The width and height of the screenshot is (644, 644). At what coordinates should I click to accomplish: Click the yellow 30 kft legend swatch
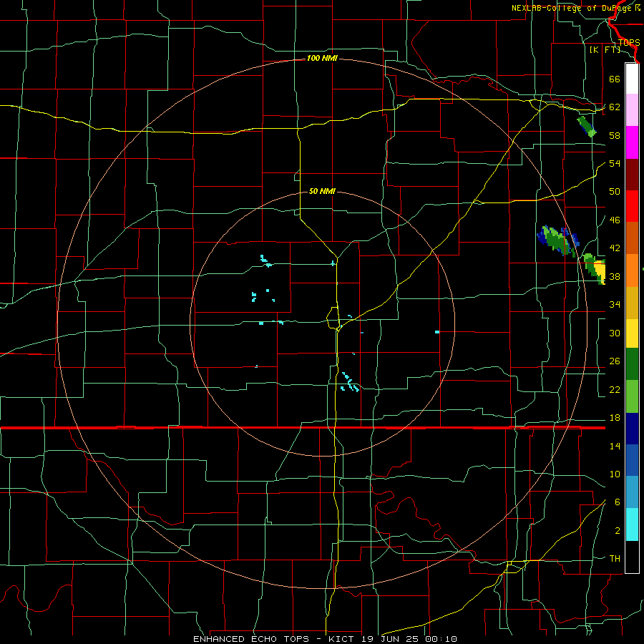(632, 333)
